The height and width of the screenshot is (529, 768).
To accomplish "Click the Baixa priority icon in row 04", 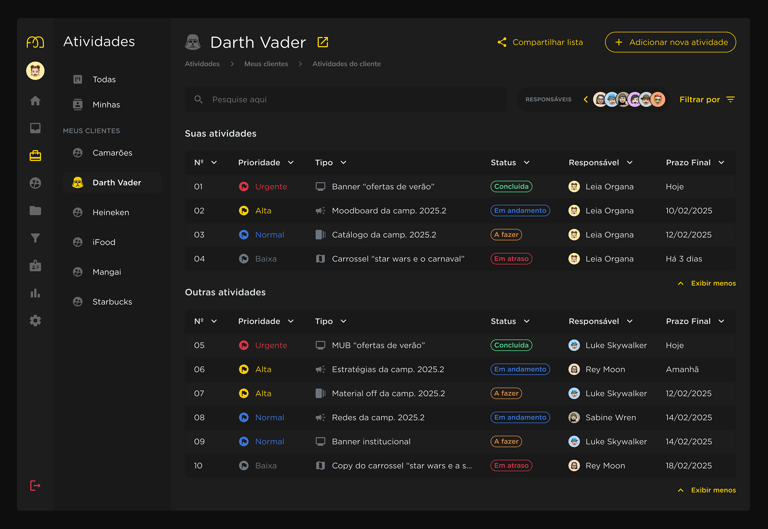I will pos(243,259).
